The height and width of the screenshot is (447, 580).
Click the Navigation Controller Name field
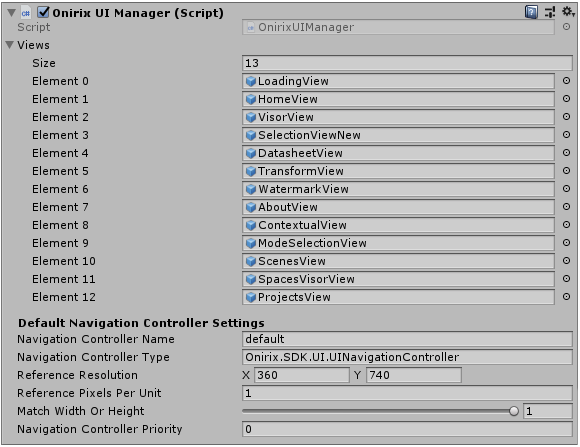pyautogui.click(x=407, y=339)
